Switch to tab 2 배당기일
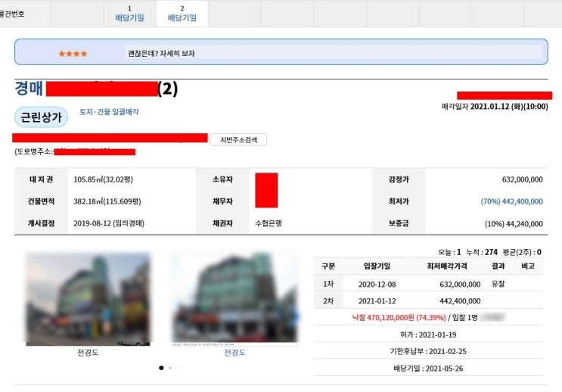The width and height of the screenshot is (562, 392). coord(182,14)
